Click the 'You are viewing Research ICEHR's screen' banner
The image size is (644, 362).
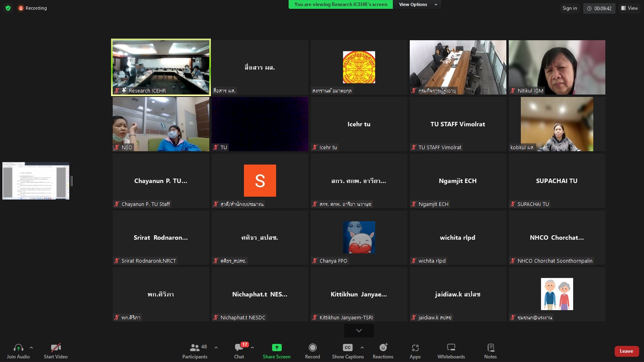(x=341, y=4)
